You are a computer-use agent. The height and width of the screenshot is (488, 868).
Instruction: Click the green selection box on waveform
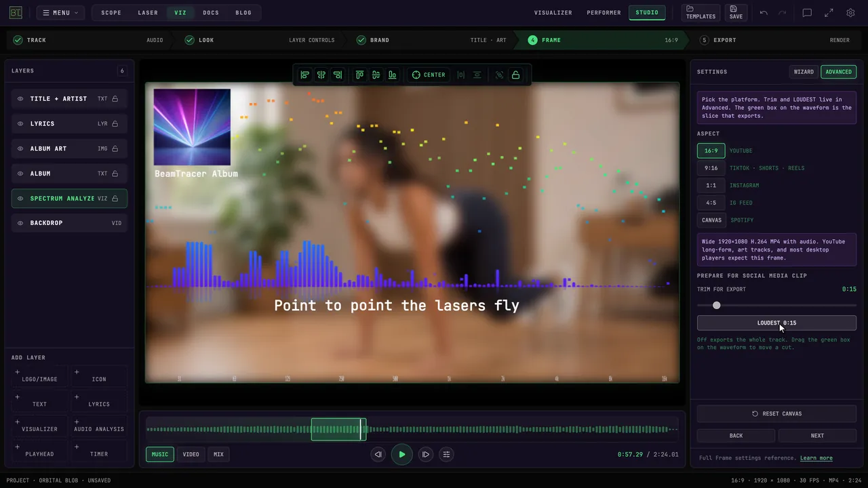(x=339, y=429)
